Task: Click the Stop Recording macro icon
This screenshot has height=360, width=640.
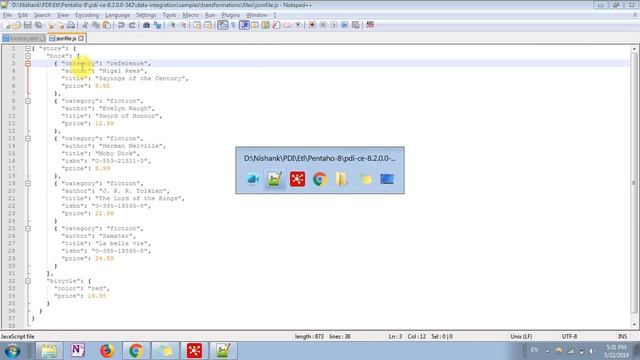Action: click(323, 25)
